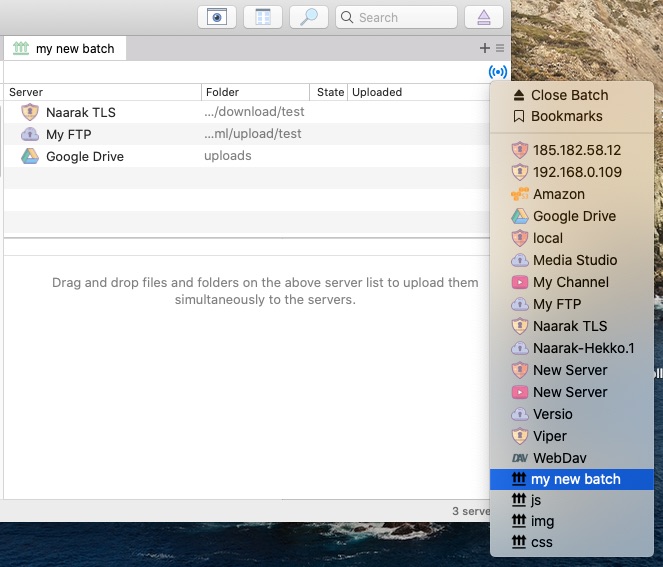The width and height of the screenshot is (663, 567).
Task: Click the uploads folder cell
Action: [228, 156]
